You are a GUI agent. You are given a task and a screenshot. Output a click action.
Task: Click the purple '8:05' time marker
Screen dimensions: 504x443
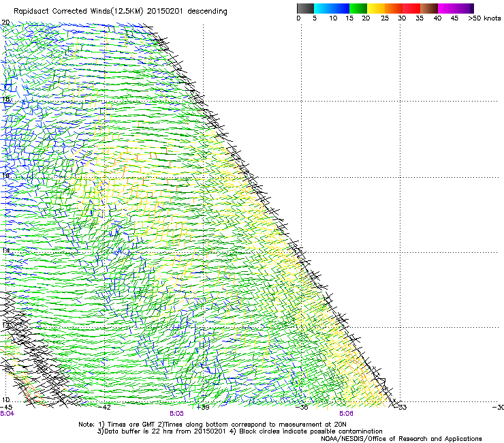pos(177,414)
